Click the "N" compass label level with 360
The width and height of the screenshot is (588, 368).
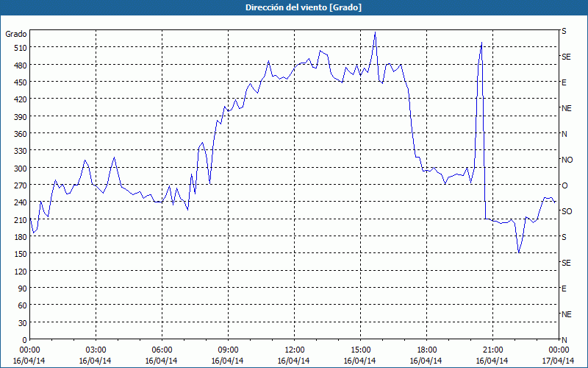(564, 134)
